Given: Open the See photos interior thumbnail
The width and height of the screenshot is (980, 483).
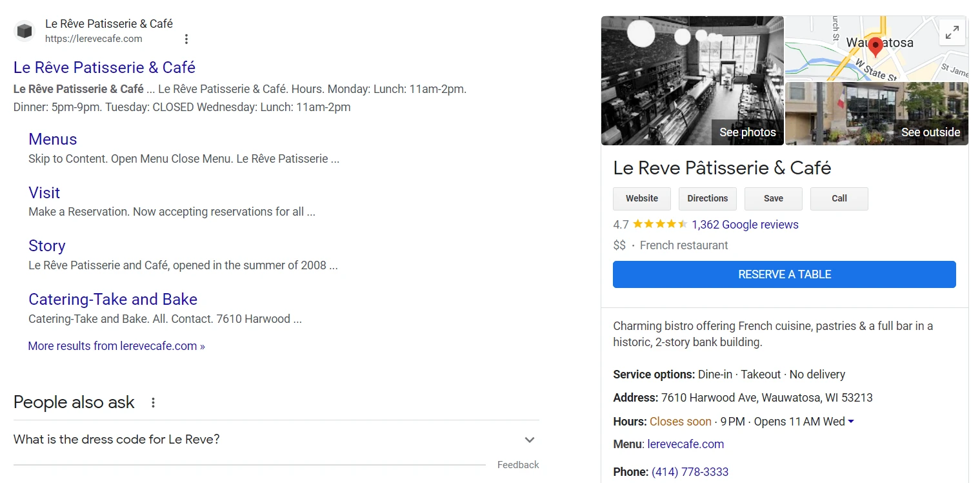Looking at the screenshot, I should pyautogui.click(x=692, y=81).
